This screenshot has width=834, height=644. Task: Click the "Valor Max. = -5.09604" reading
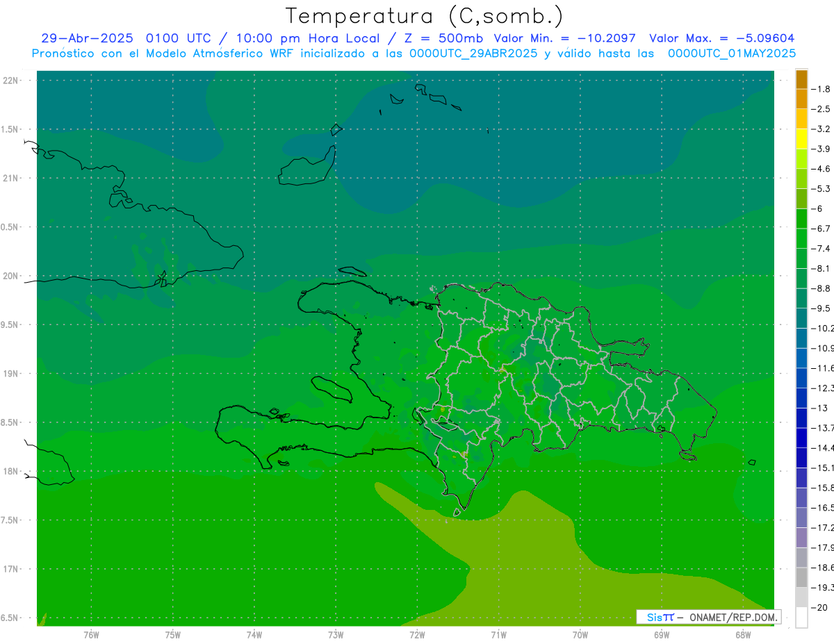[721, 38]
